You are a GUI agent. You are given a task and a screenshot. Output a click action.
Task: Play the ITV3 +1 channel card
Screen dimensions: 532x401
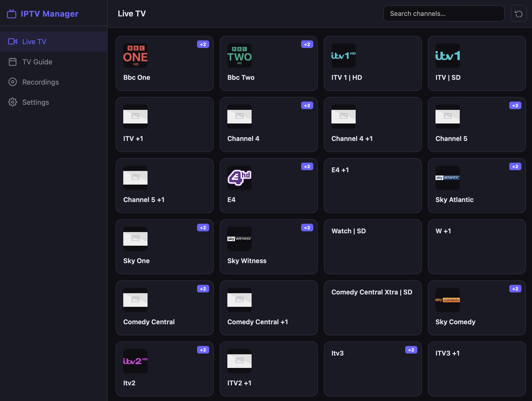point(477,369)
